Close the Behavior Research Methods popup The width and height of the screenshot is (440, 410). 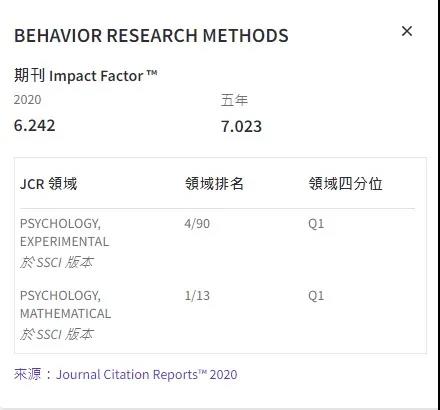[x=407, y=31]
